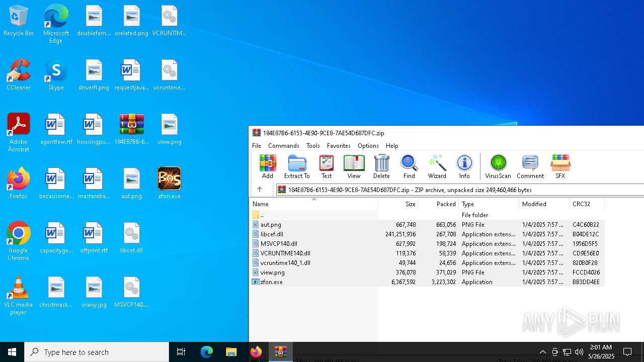Select the libcef.dll desktop file

131,238
